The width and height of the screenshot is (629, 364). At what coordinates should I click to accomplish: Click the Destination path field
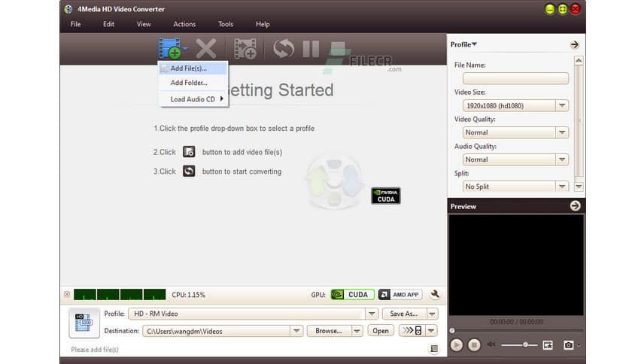tap(217, 331)
